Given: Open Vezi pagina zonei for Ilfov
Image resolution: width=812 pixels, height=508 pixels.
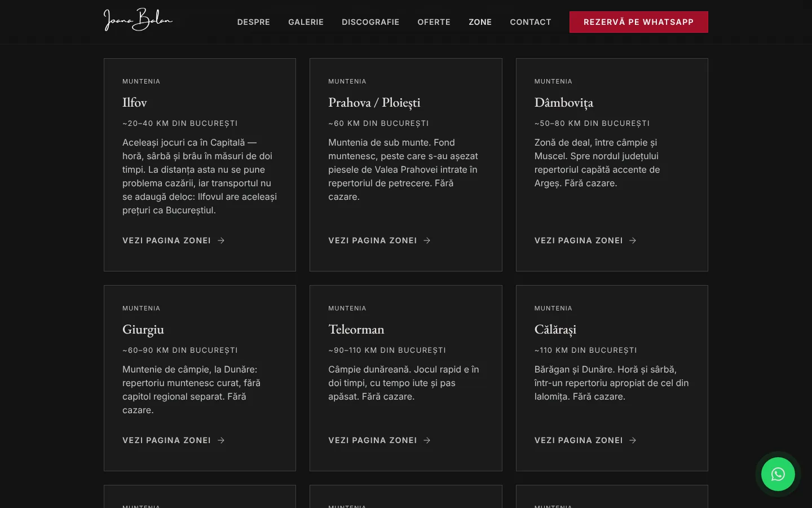Looking at the screenshot, I should coord(173,240).
